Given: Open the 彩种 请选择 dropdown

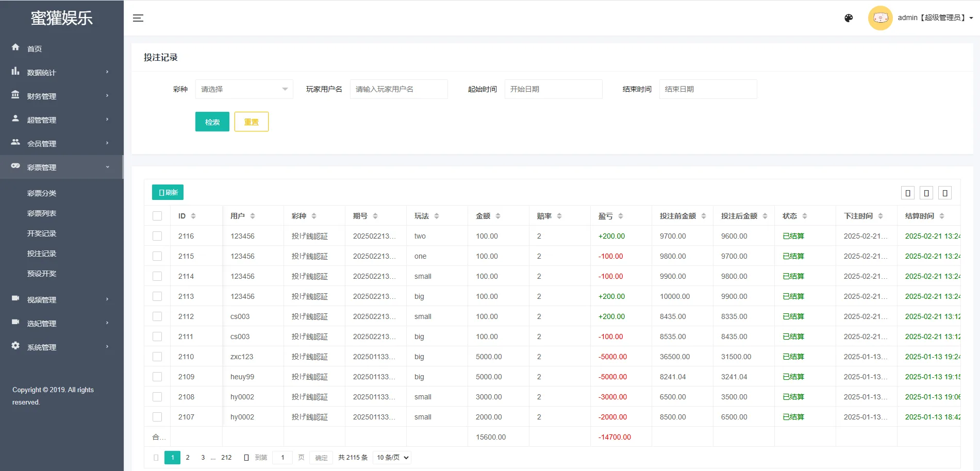Looking at the screenshot, I should click(244, 89).
